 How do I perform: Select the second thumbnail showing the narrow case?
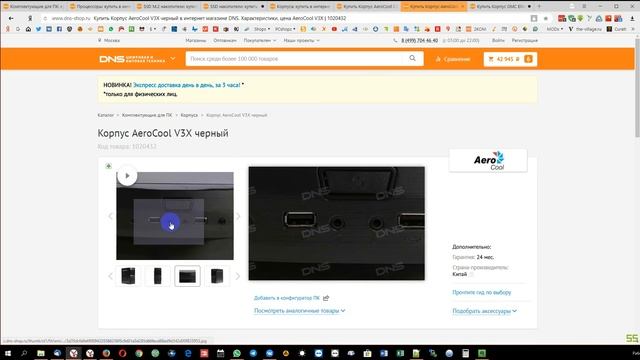158,276
